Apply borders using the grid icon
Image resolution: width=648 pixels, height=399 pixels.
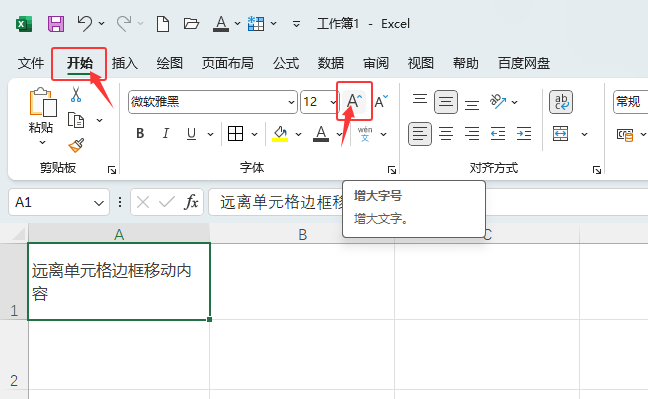(x=236, y=134)
